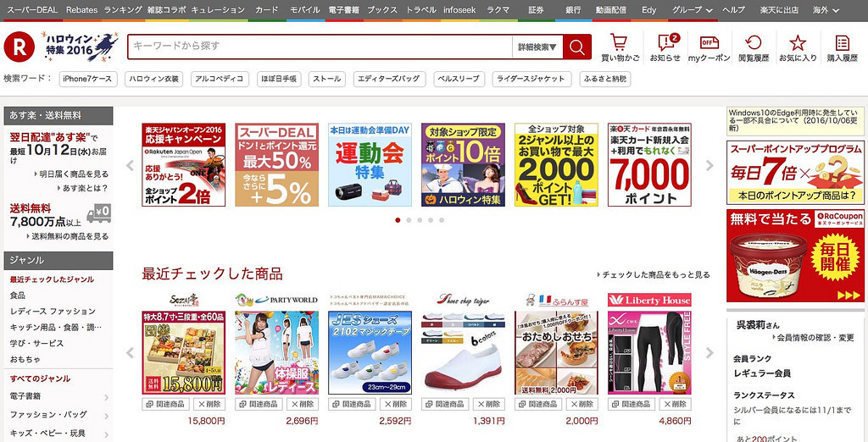Focus the keyword search field

[x=320, y=47]
